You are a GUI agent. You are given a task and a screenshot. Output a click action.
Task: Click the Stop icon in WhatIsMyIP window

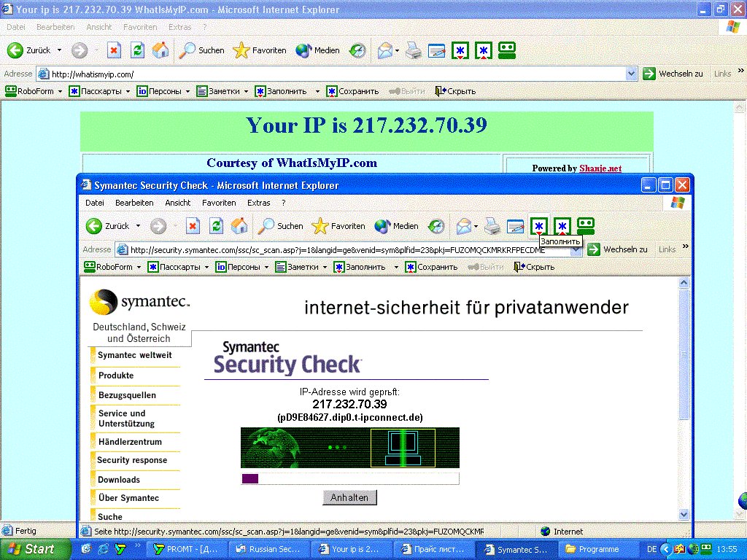coord(114,50)
